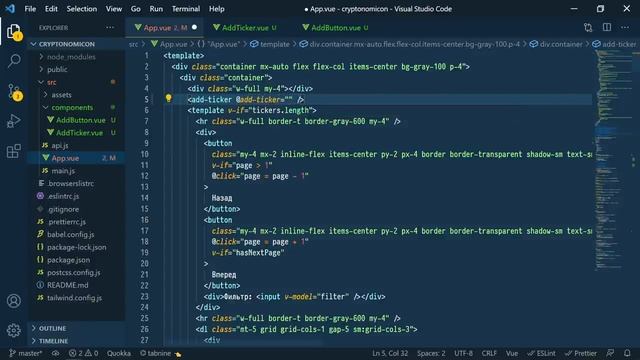Open Source Control view in activity bar
This screenshot has width=640, height=360.
[14, 91]
